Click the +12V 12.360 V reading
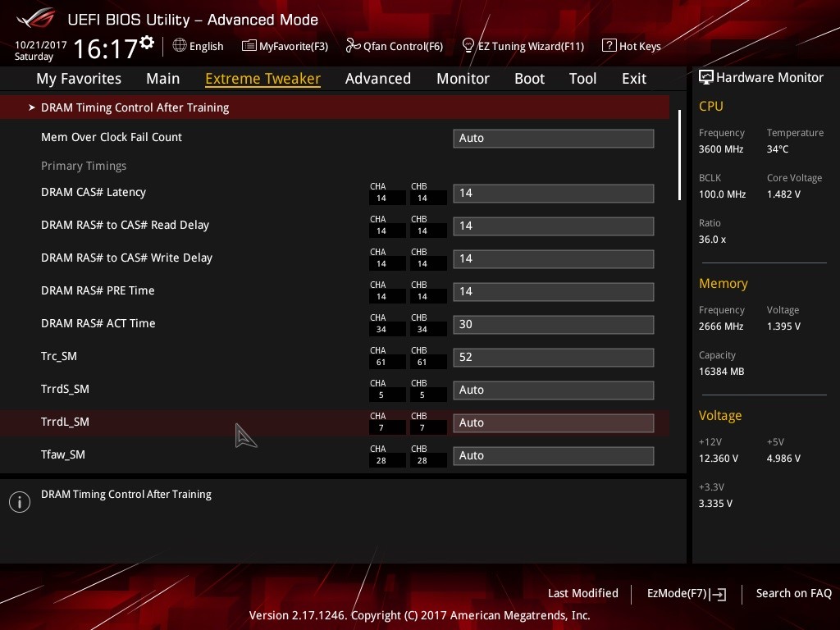Image resolution: width=840 pixels, height=630 pixels. [x=719, y=459]
